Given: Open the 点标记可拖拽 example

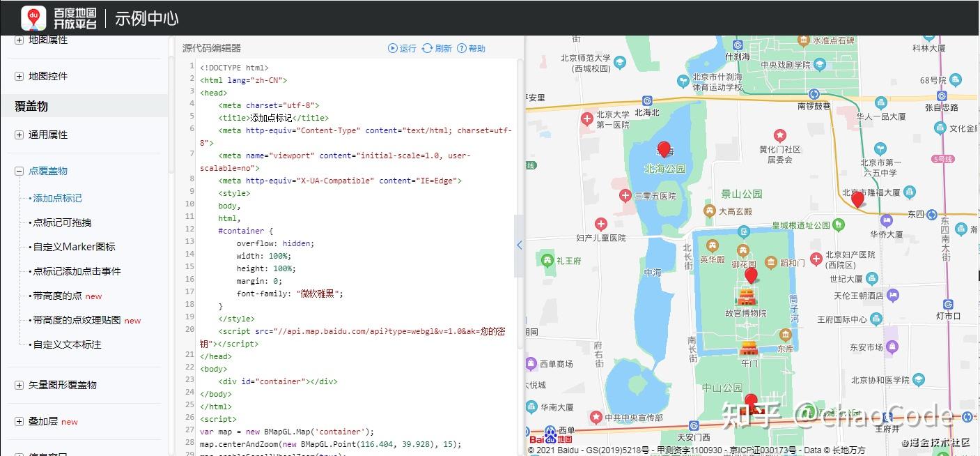Looking at the screenshot, I should pos(63,222).
